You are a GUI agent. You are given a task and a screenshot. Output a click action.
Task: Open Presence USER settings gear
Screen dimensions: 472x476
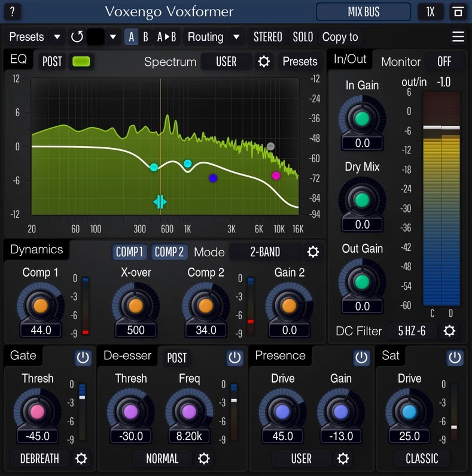tap(343, 459)
